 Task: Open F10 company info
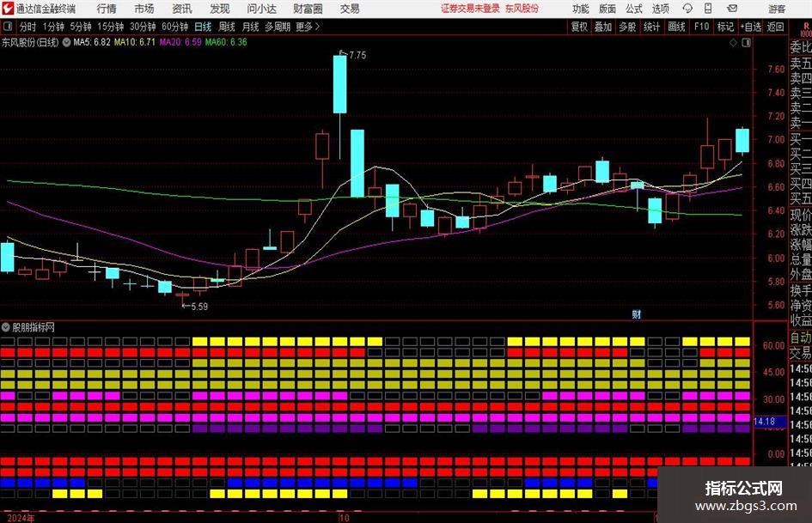coord(702,27)
